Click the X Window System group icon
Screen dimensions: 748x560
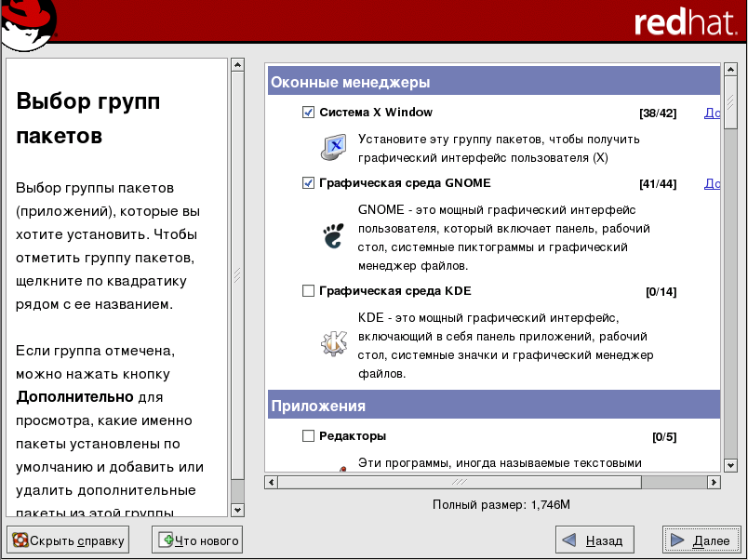pyautogui.click(x=332, y=149)
